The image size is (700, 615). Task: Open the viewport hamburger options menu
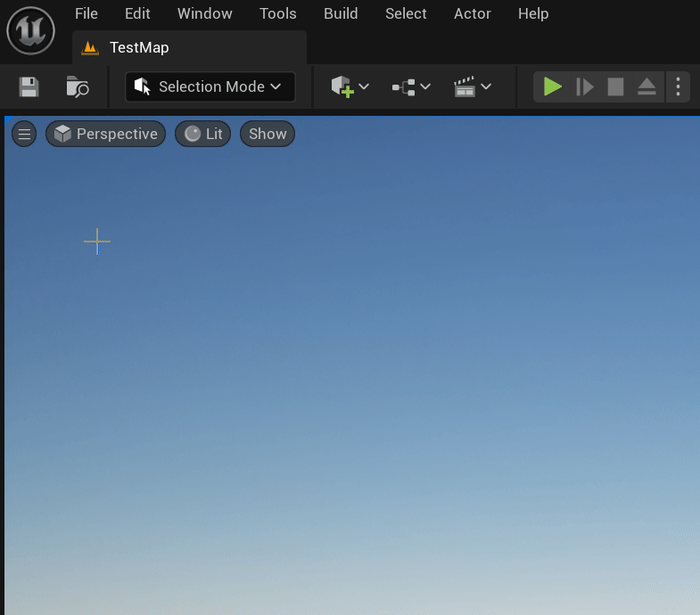(x=24, y=135)
